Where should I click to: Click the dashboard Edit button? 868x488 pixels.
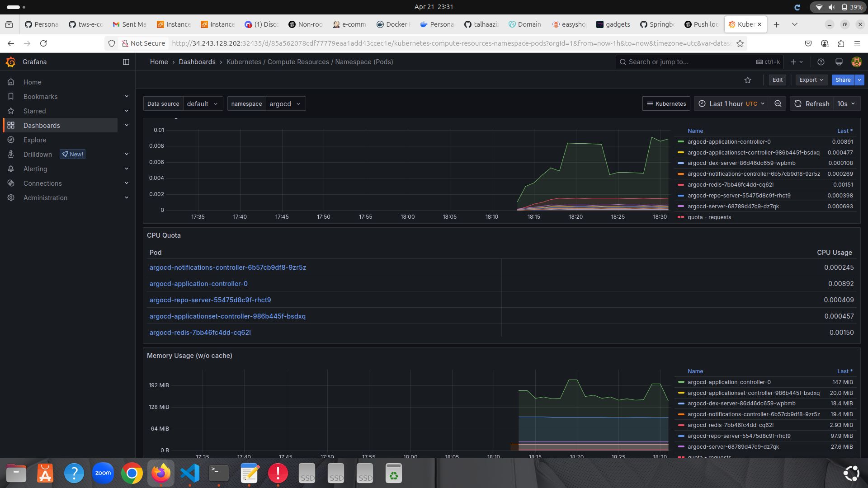(x=778, y=80)
